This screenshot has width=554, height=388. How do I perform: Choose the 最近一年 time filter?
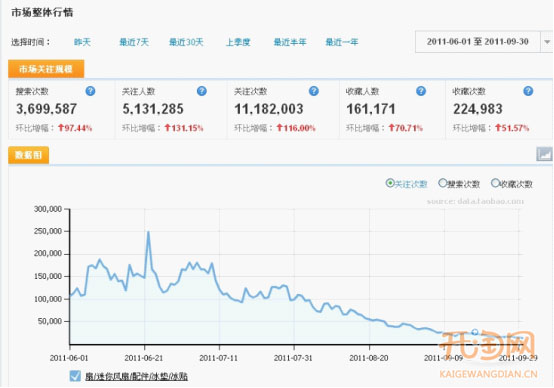tap(342, 42)
